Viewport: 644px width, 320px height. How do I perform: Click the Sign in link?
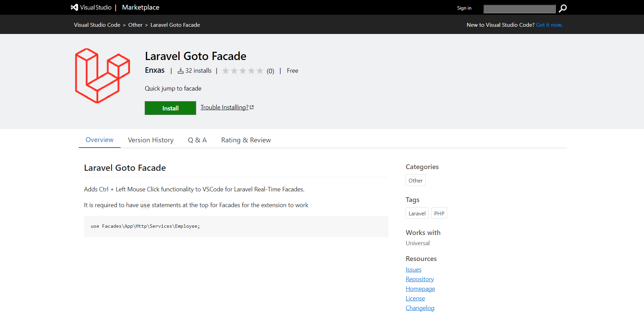pos(464,8)
